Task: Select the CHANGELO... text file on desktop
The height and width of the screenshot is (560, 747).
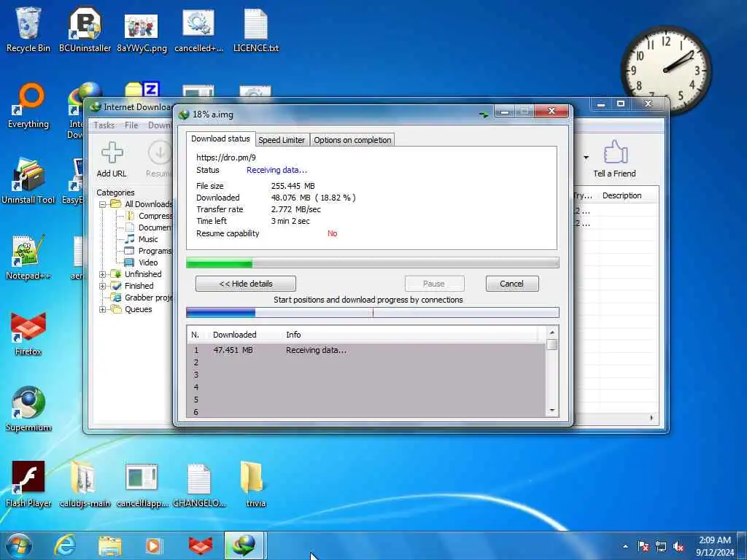Action: (x=198, y=484)
